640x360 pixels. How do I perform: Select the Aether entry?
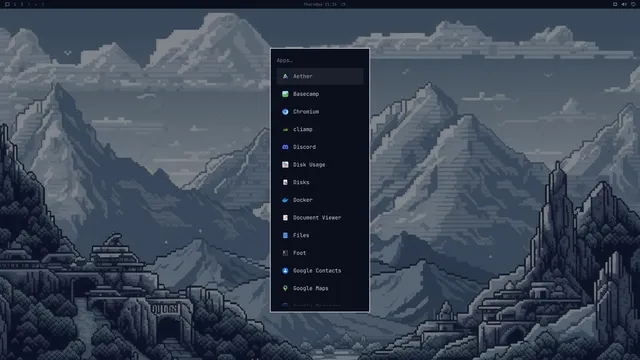[320, 76]
